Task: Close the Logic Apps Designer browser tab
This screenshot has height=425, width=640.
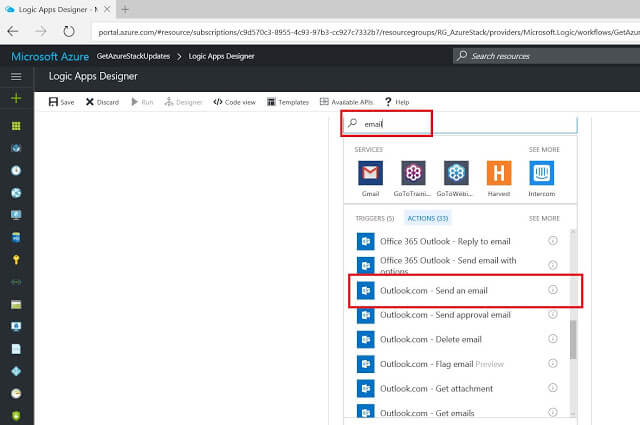Action: (x=107, y=9)
